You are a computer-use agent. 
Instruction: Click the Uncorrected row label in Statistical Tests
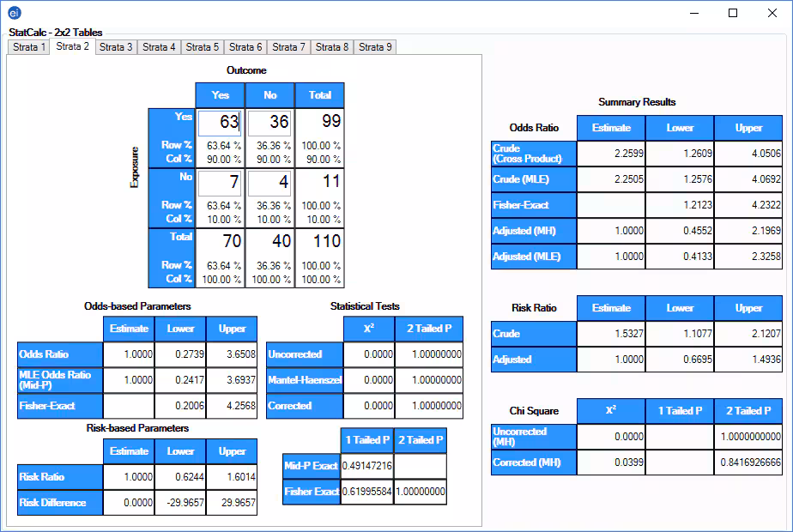point(305,354)
